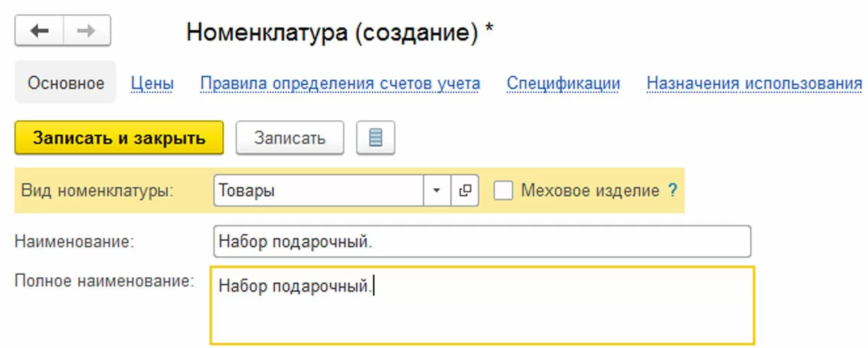
Task: Expand the Вид номенклатуры dropdown arrow
Action: tap(436, 191)
